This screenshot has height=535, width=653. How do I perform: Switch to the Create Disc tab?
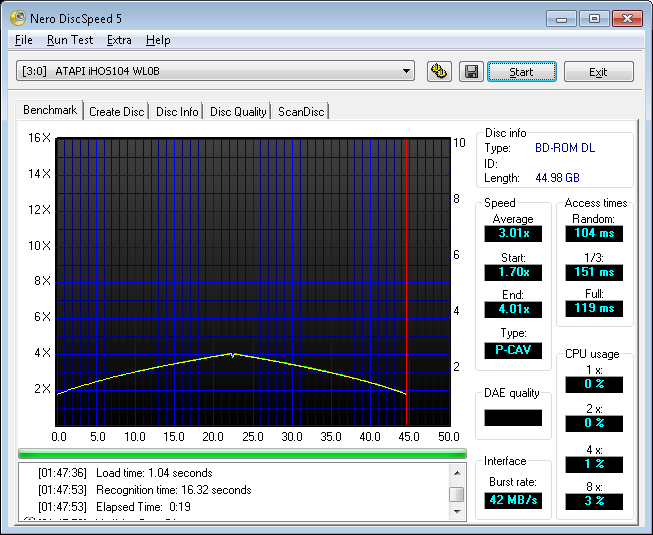(x=117, y=112)
